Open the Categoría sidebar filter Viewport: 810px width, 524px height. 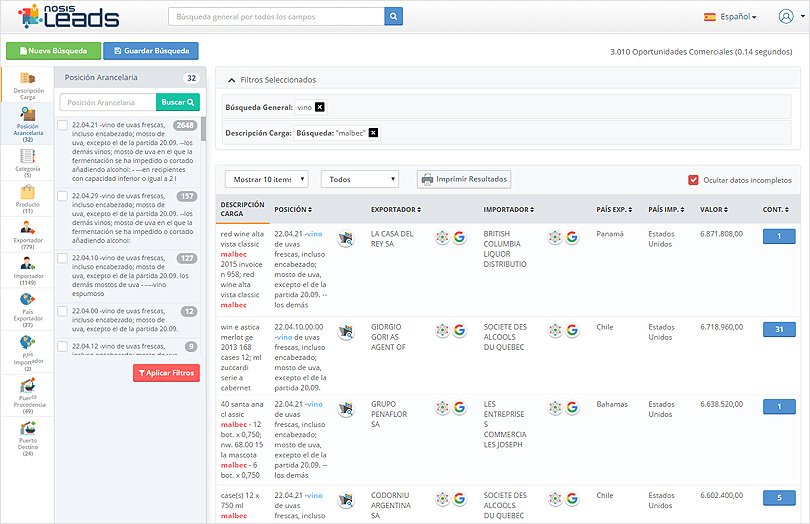coord(28,163)
